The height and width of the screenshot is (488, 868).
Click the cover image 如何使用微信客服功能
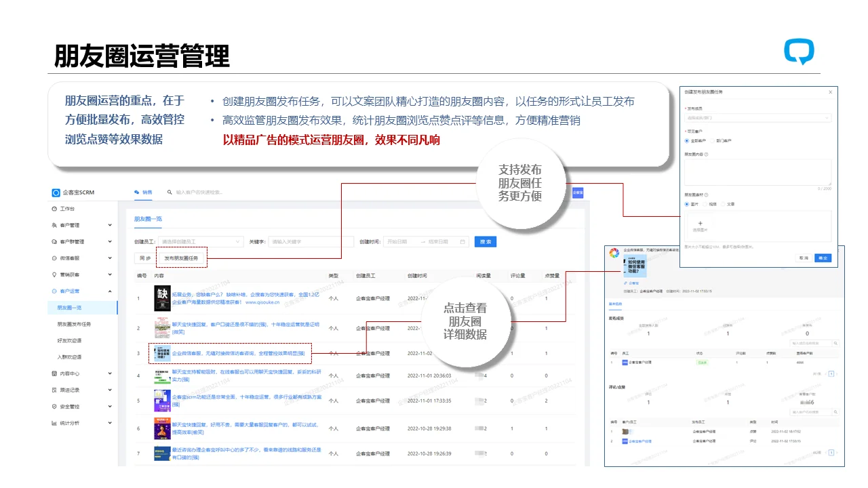click(637, 265)
